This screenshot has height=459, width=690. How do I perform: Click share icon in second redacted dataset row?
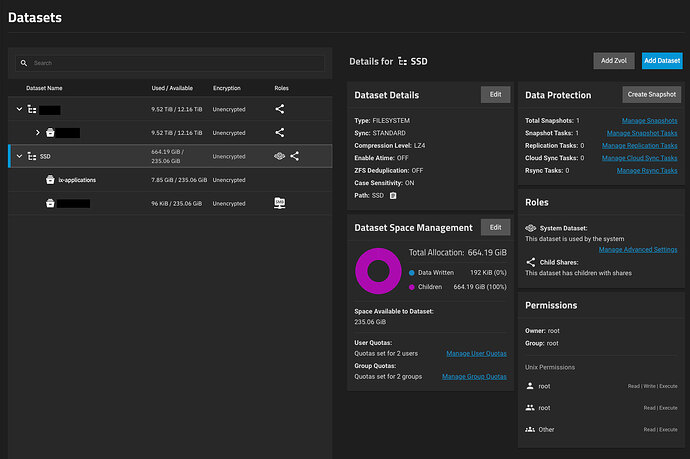tap(279, 132)
